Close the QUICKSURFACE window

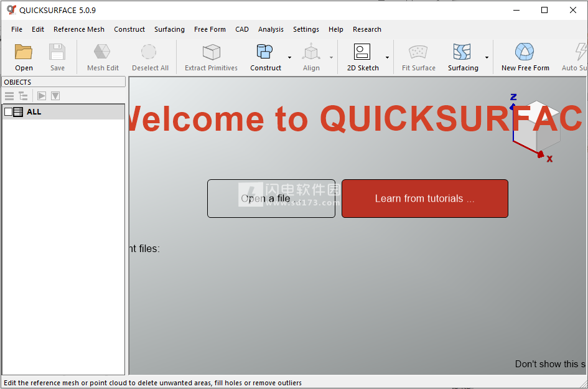573,10
